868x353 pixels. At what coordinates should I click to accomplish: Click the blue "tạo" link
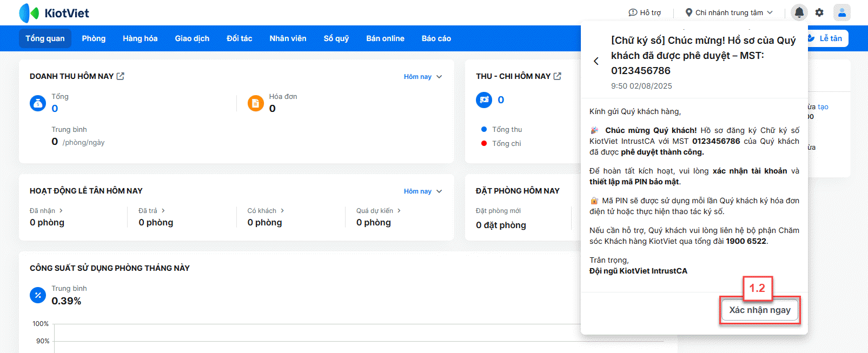823,107
